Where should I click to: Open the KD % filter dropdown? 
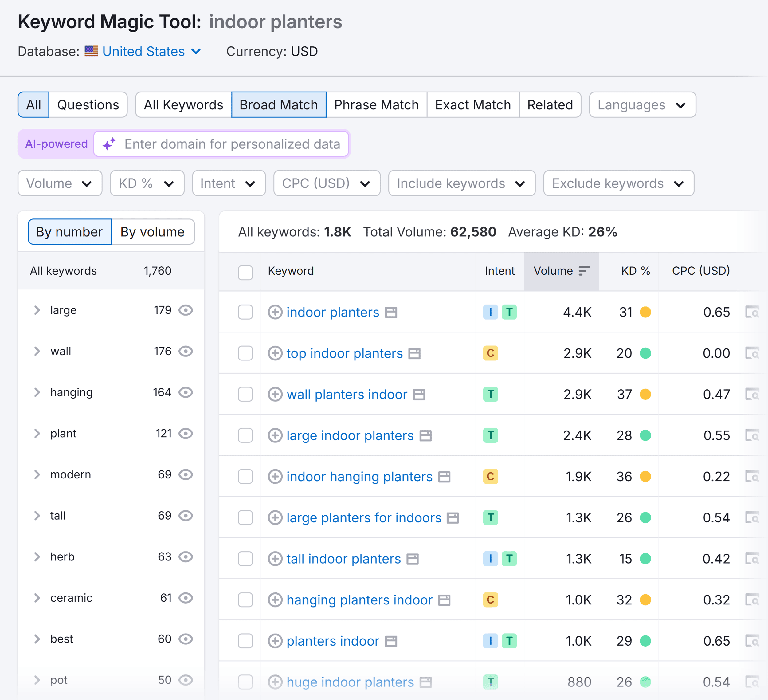(x=147, y=183)
